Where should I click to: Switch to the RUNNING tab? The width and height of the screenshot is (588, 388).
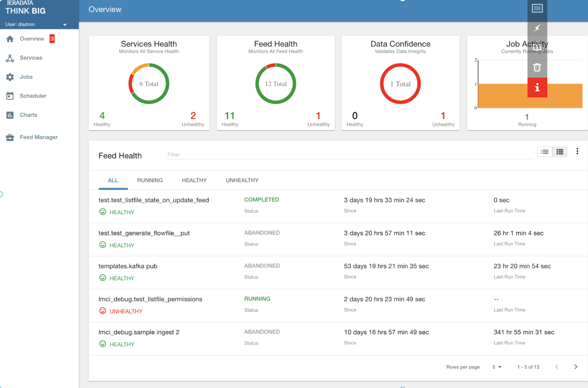point(150,180)
